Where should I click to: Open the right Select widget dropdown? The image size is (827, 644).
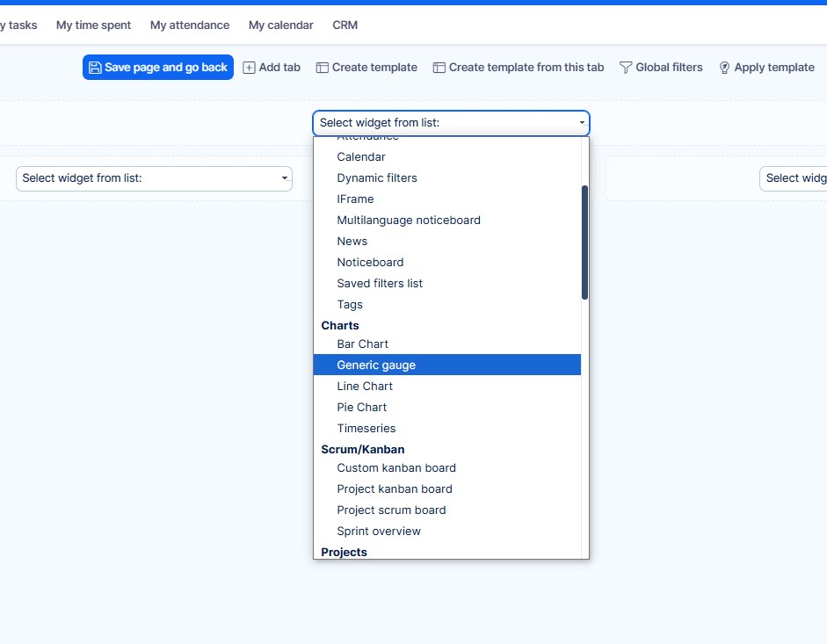[793, 178]
